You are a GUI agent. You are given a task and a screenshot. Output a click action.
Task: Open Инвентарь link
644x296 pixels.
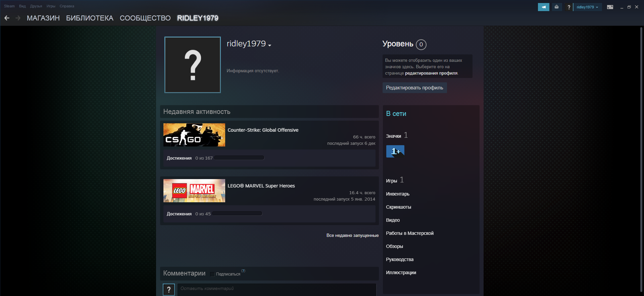398,194
